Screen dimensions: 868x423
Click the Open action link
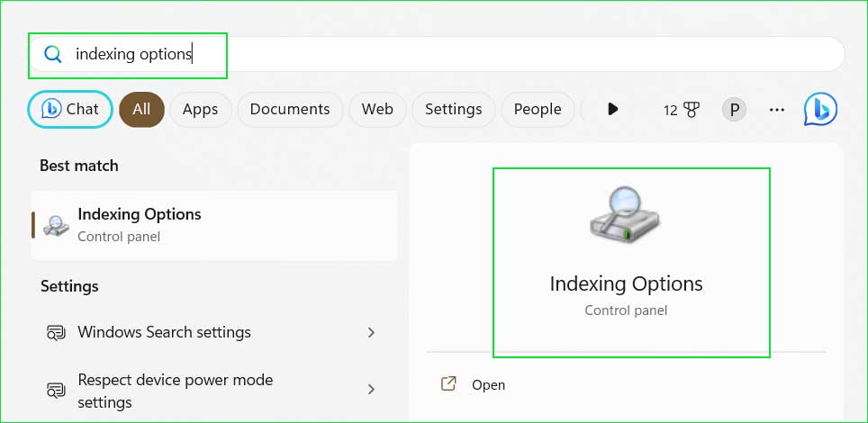[488, 385]
